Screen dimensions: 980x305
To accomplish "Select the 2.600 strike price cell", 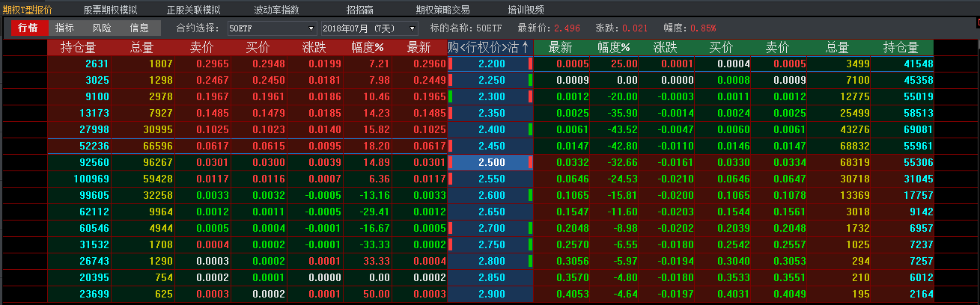I will coord(490,195).
